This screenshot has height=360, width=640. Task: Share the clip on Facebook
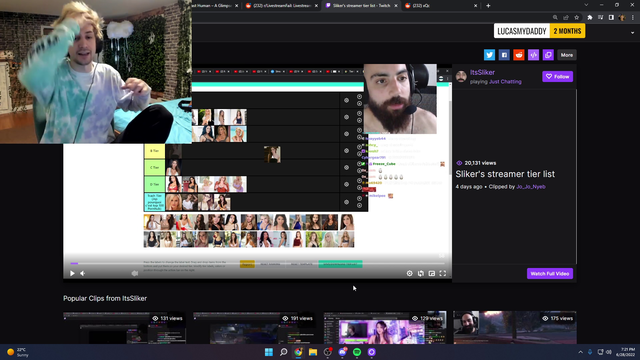point(504,55)
